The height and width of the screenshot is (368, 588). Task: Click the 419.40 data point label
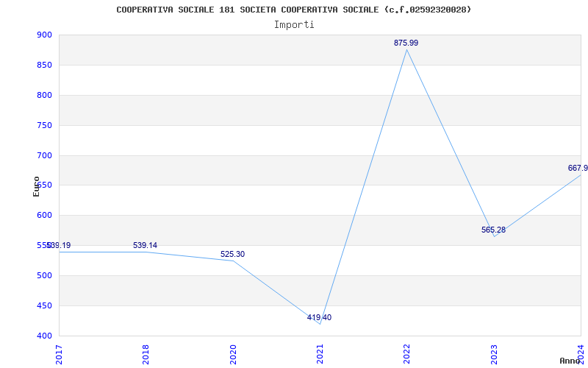[x=319, y=317]
